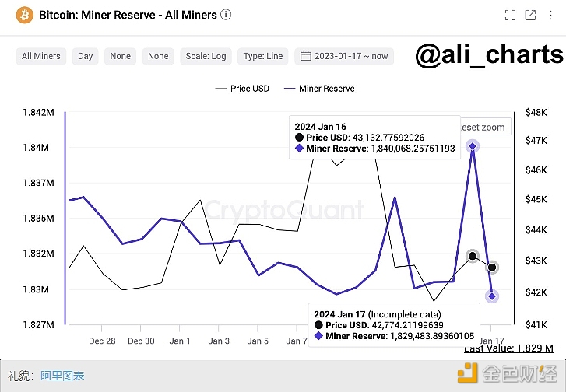Click the Miner Reserve 1,829,483.89360105 value
The image size is (566, 392).
click(432, 336)
